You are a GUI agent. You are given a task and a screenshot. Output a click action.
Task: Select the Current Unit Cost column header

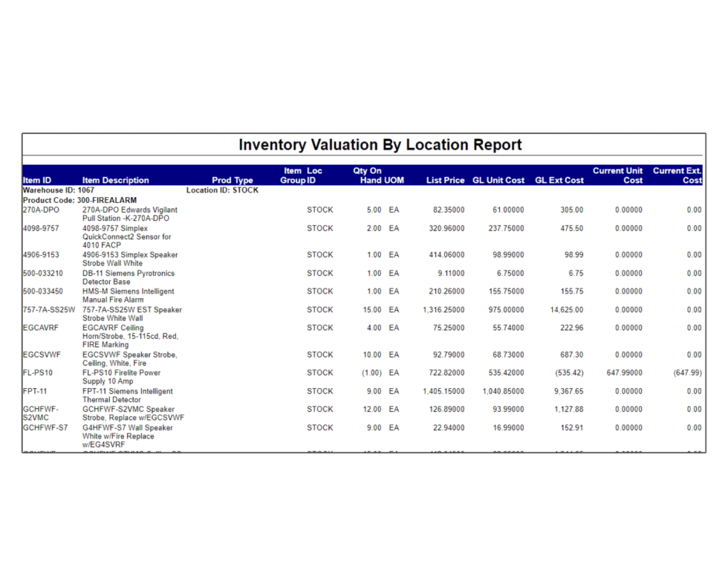617,175
